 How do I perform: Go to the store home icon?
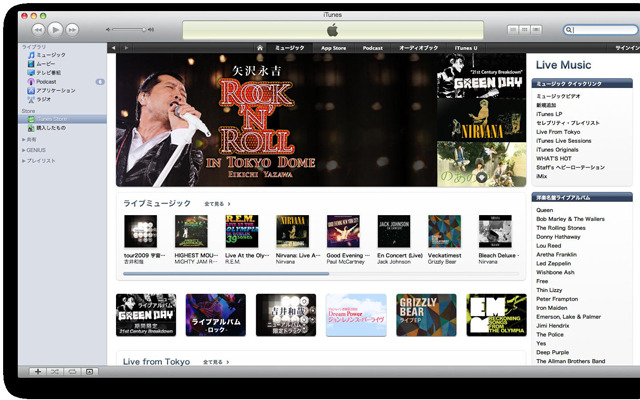click(x=260, y=48)
